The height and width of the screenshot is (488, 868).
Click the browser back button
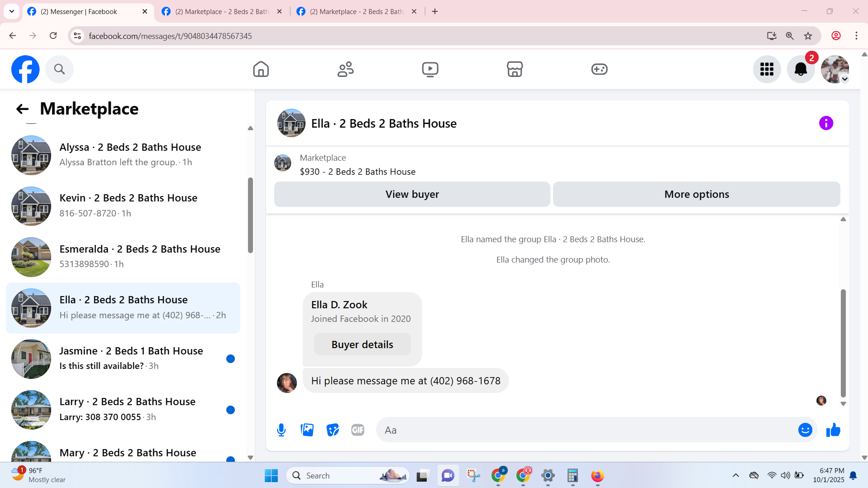[13, 36]
